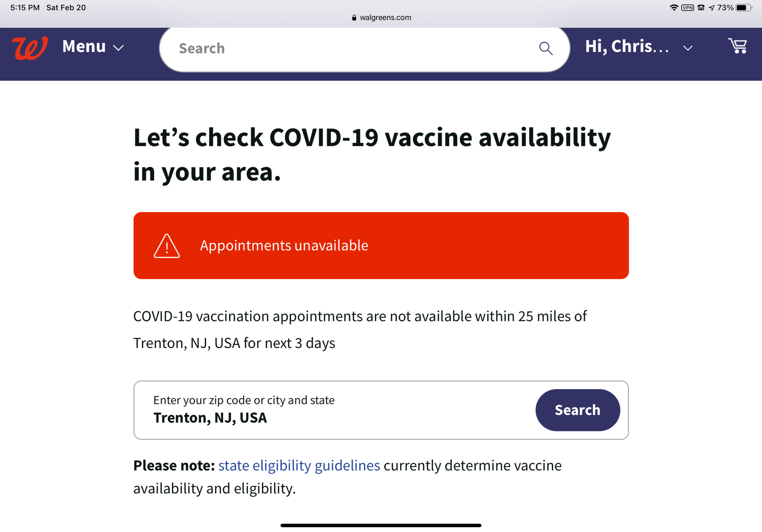The height and width of the screenshot is (532, 762).
Task: Tap the Wi-Fi status icon
Action: pyautogui.click(x=674, y=8)
